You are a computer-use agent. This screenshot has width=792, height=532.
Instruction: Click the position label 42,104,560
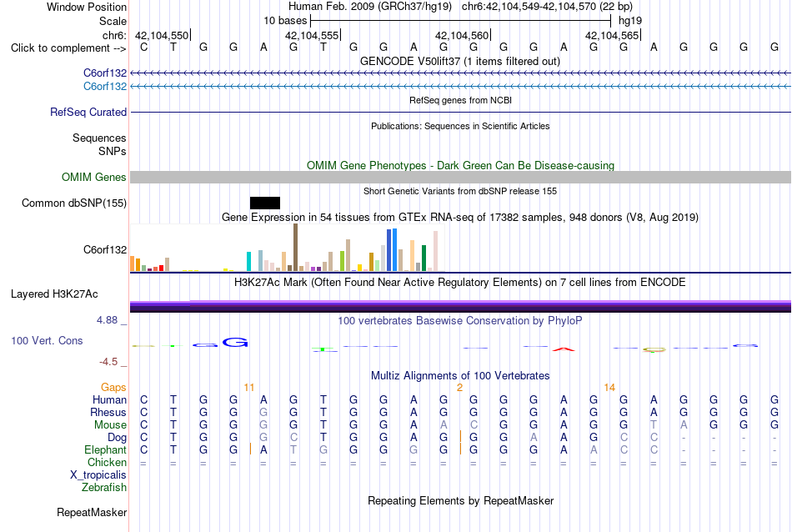coord(462,35)
